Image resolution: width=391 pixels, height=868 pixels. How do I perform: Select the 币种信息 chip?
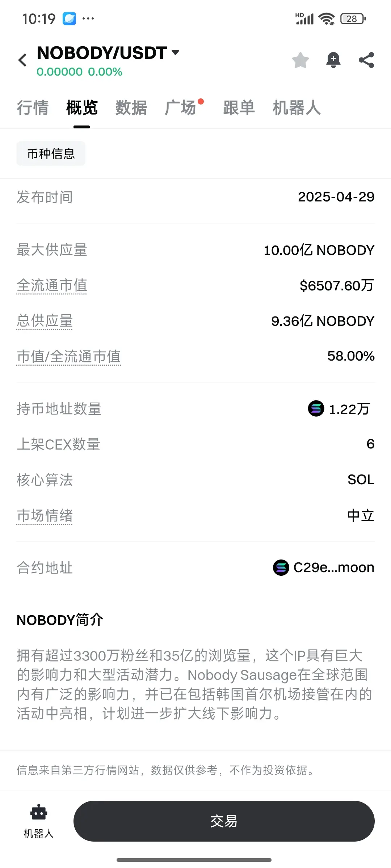pyautogui.click(x=51, y=154)
